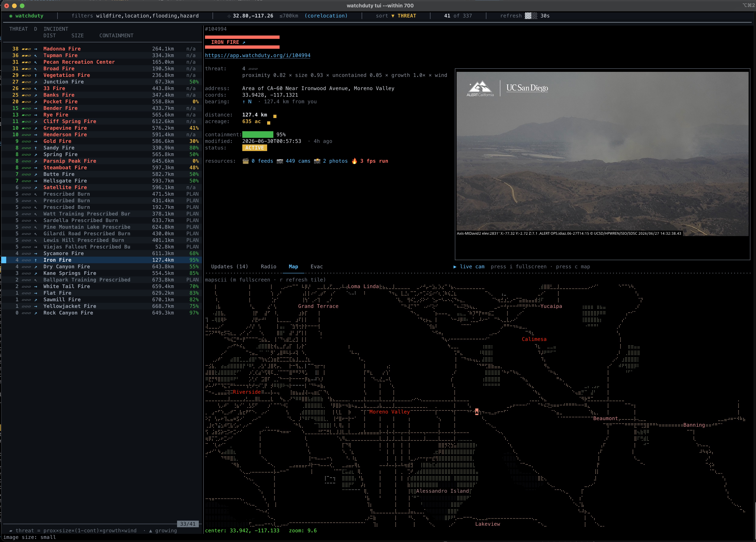
Task: Select the Junction Fire row
Action: coord(102,82)
